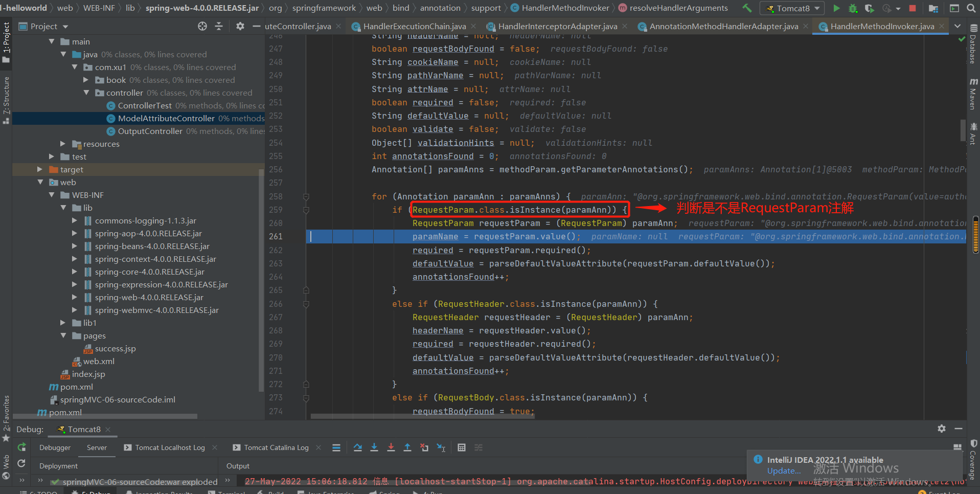Click the Update application refresh icon
Image resolution: width=980 pixels, height=494 pixels.
[21, 463]
